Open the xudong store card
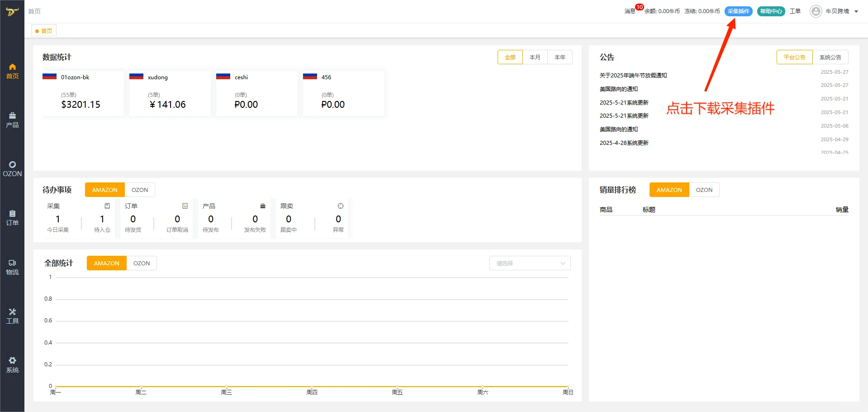The height and width of the screenshot is (412, 868). pyautogui.click(x=170, y=93)
